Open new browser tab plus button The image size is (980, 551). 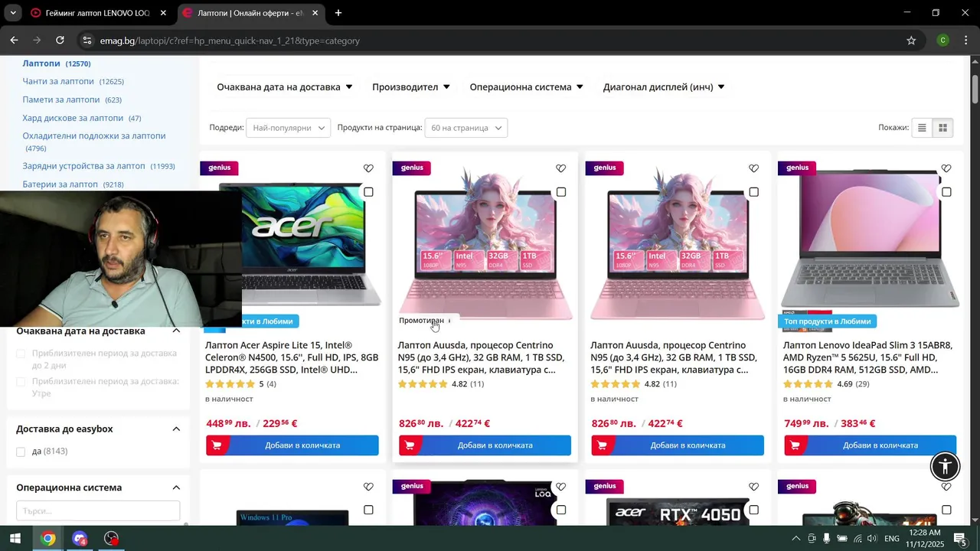338,13
